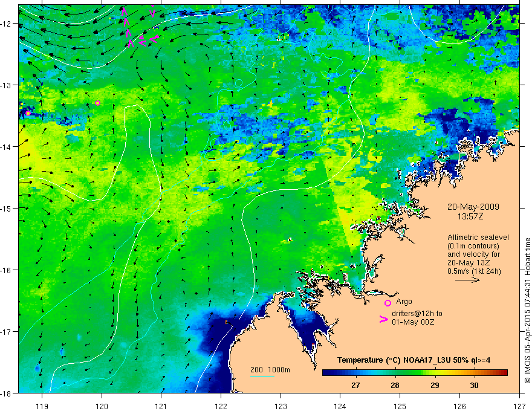Viewport: 532px width, 411px height.
Task: Click longitude axis label 123
Action: point(281,406)
